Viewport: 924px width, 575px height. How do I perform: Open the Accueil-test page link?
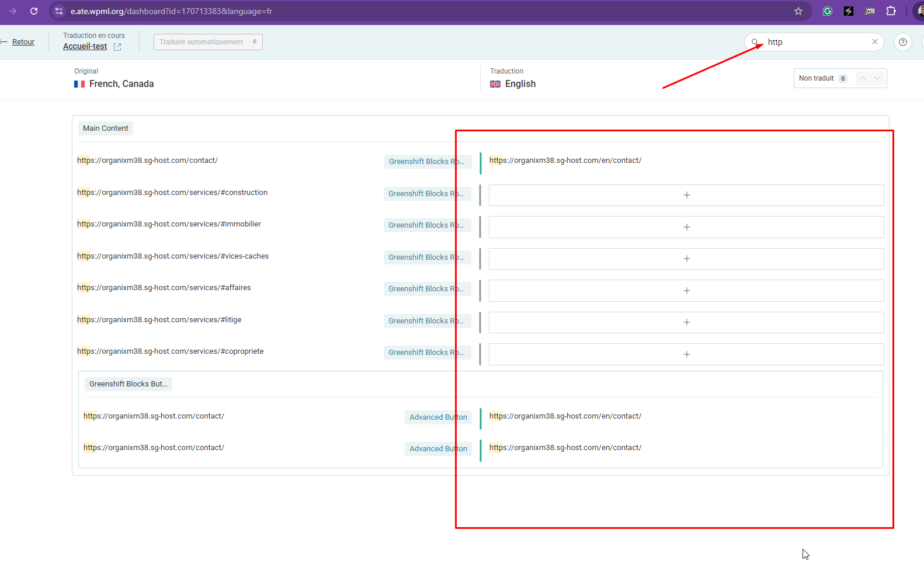tap(85, 47)
